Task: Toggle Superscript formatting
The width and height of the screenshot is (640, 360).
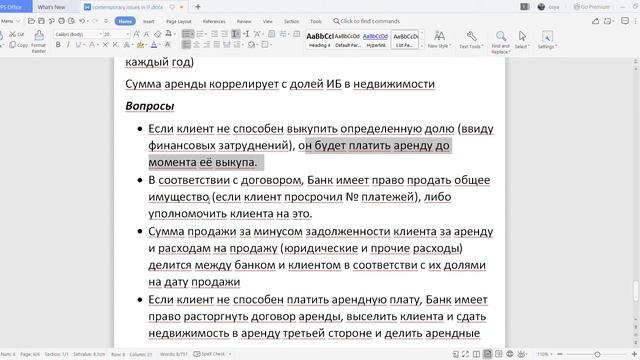Action: pos(105,44)
